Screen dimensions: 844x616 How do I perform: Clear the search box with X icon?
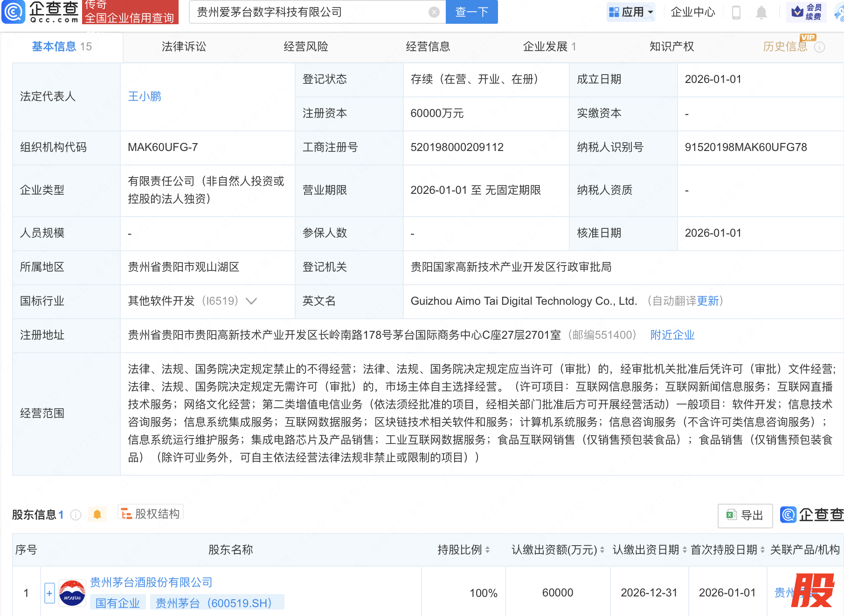coord(434,12)
